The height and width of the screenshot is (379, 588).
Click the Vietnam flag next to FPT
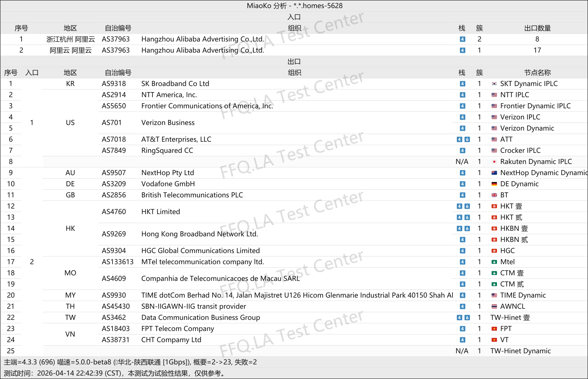(494, 329)
